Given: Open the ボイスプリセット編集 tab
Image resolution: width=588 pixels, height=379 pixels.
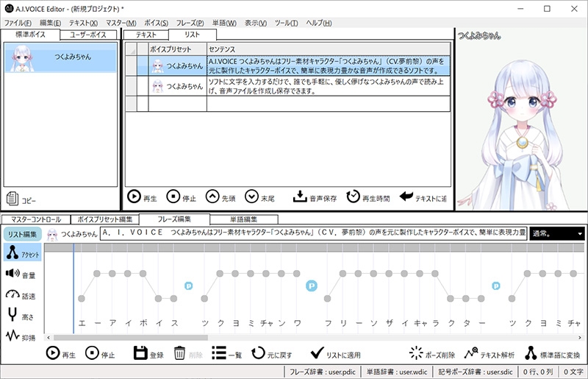Looking at the screenshot, I should tap(104, 219).
